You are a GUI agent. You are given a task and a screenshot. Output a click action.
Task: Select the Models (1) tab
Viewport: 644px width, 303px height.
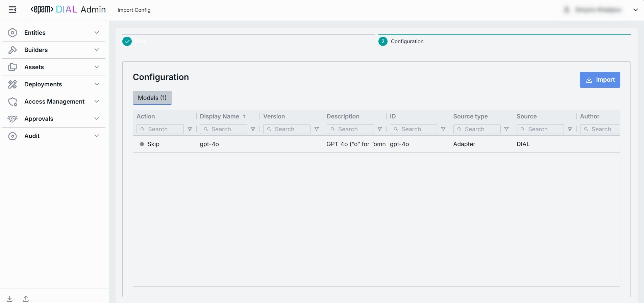coord(152,98)
